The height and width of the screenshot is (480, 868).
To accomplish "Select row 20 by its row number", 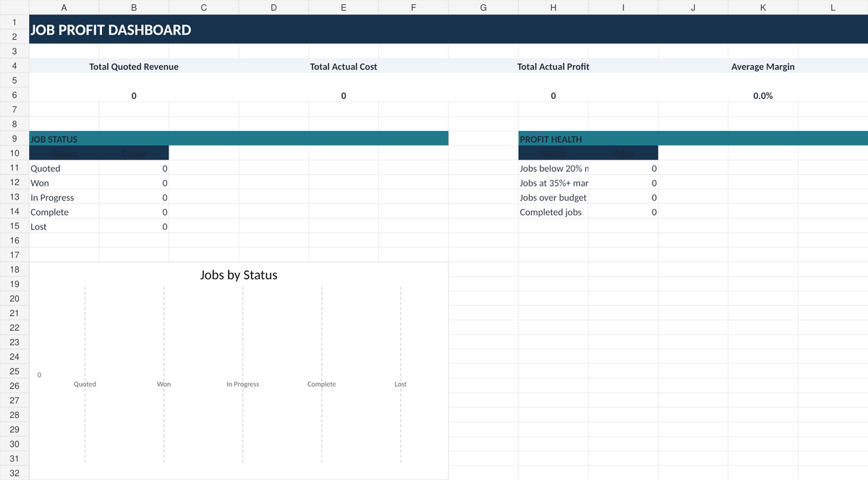I will 14,299.
